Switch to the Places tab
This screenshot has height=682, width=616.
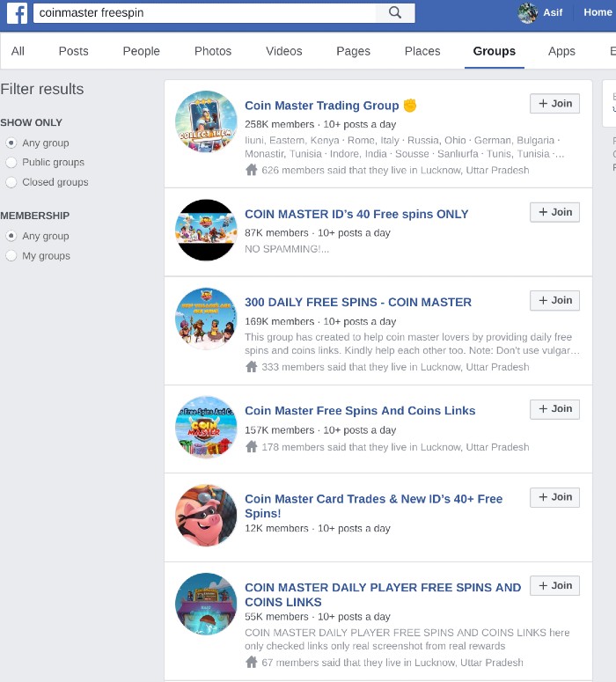(x=422, y=51)
